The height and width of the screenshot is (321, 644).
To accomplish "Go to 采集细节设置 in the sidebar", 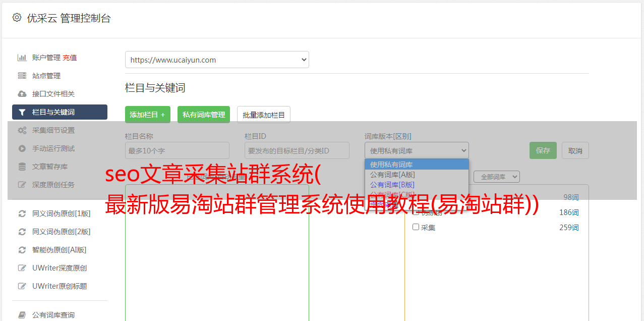I will click(x=53, y=130).
